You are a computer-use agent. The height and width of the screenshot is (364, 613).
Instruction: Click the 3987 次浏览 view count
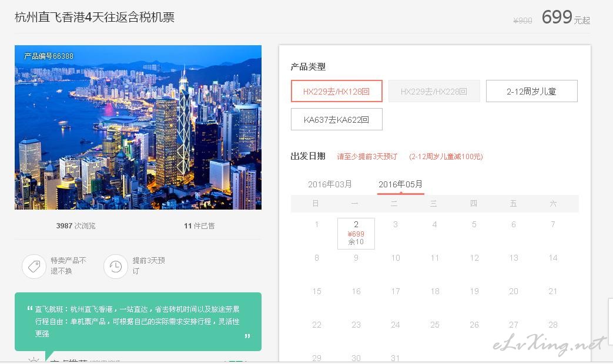pyautogui.click(x=76, y=226)
